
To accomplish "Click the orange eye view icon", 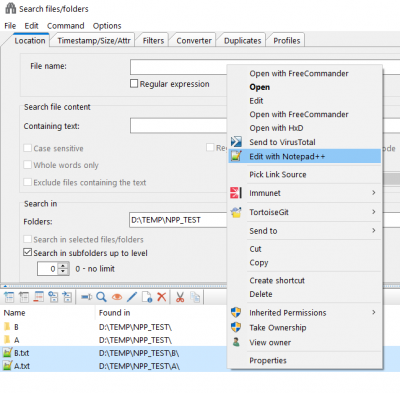I will tap(117, 297).
